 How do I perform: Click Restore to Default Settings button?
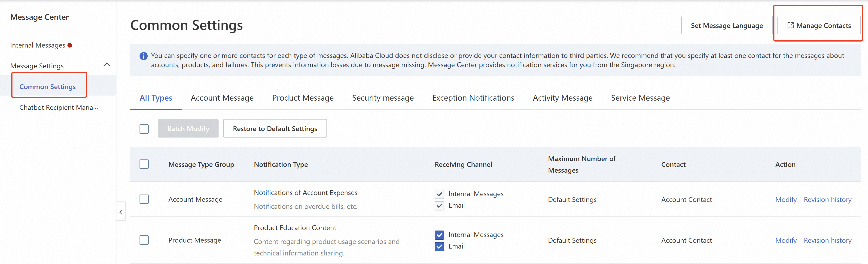(275, 129)
